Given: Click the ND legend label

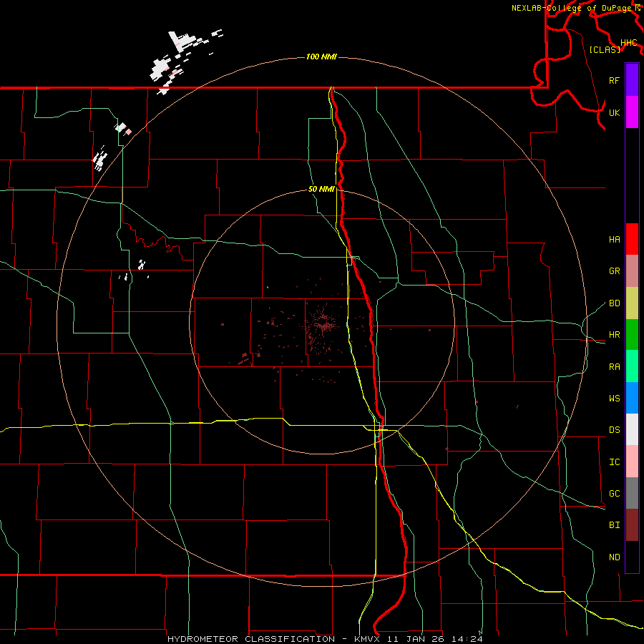Looking at the screenshot, I should (615, 557).
